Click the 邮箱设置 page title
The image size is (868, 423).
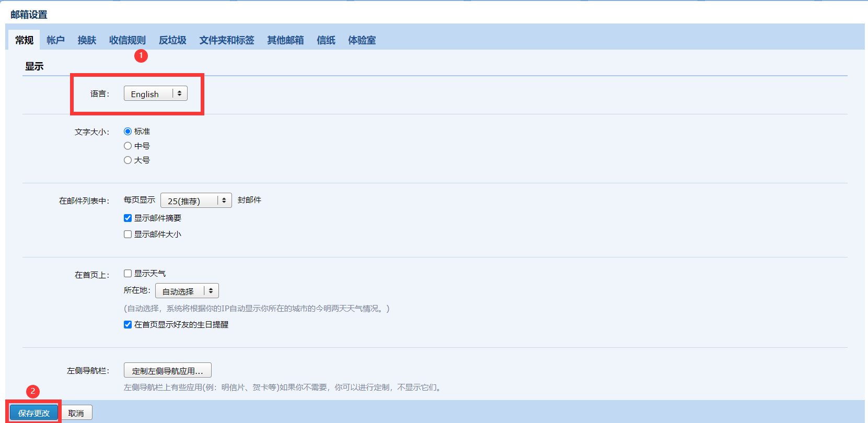pos(29,15)
